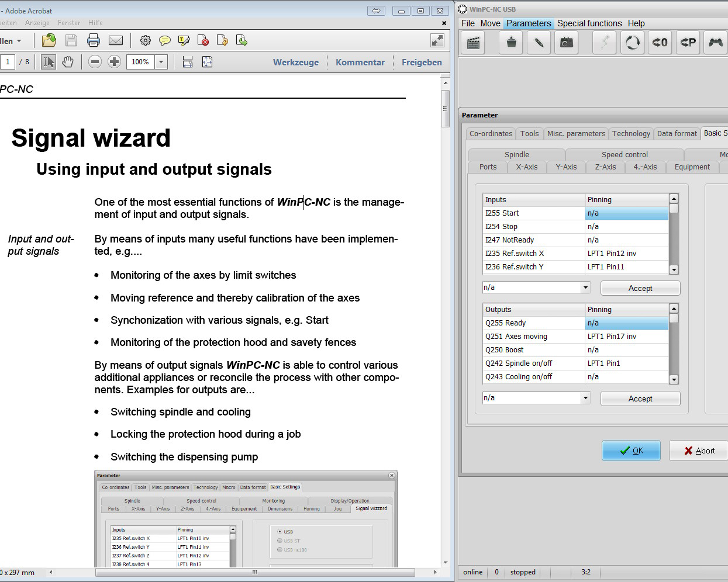Click the fit full page icon
The width and height of the screenshot is (728, 582).
(207, 61)
